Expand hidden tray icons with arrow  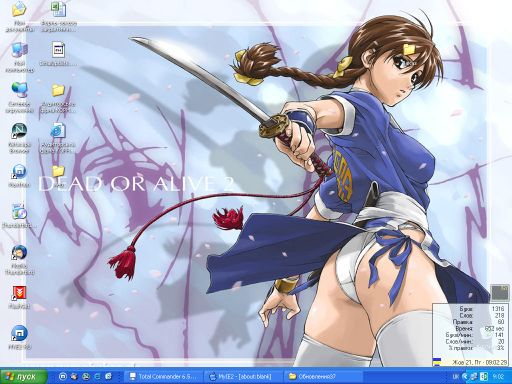pos(465,377)
